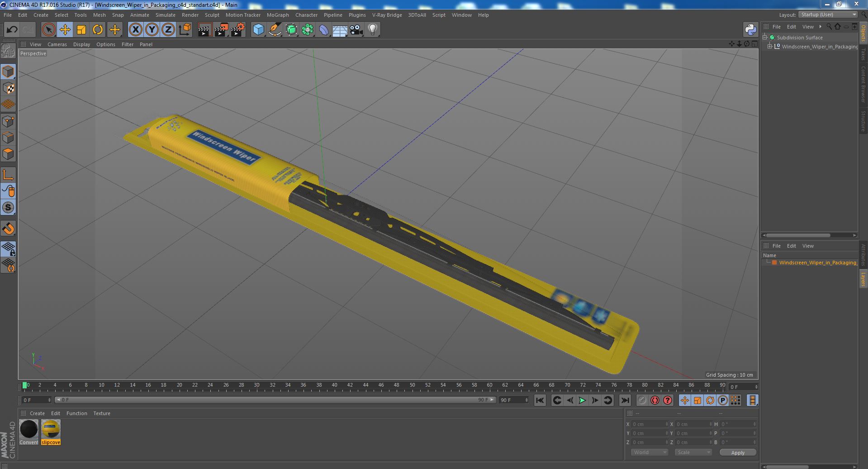Open viewport Cameras menu
Image resolution: width=868 pixels, height=469 pixels.
(57, 44)
